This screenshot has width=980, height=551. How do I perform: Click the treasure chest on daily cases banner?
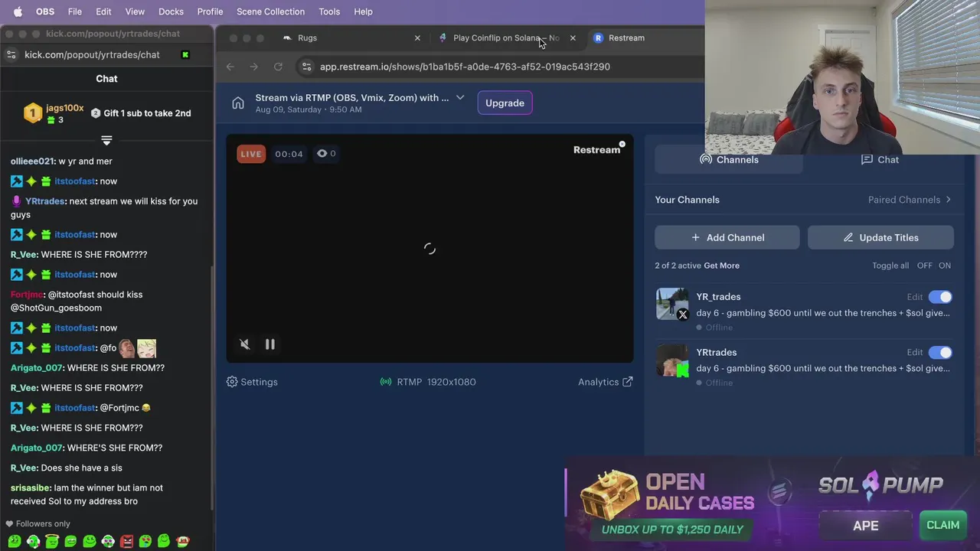pyautogui.click(x=609, y=494)
